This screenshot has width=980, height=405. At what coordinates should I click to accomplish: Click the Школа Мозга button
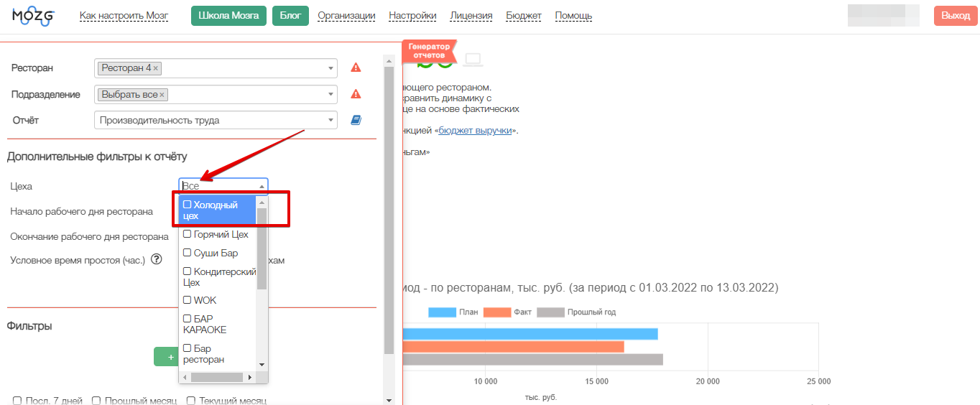[228, 16]
